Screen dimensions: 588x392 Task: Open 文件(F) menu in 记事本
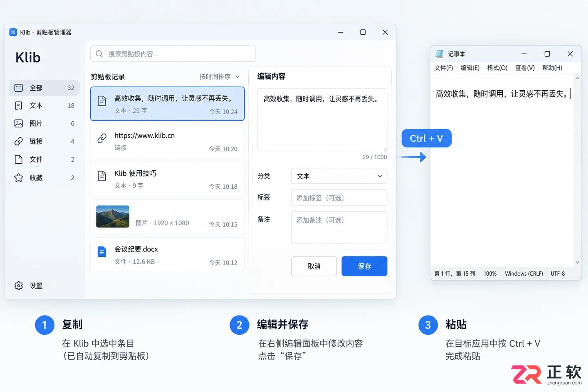point(443,68)
